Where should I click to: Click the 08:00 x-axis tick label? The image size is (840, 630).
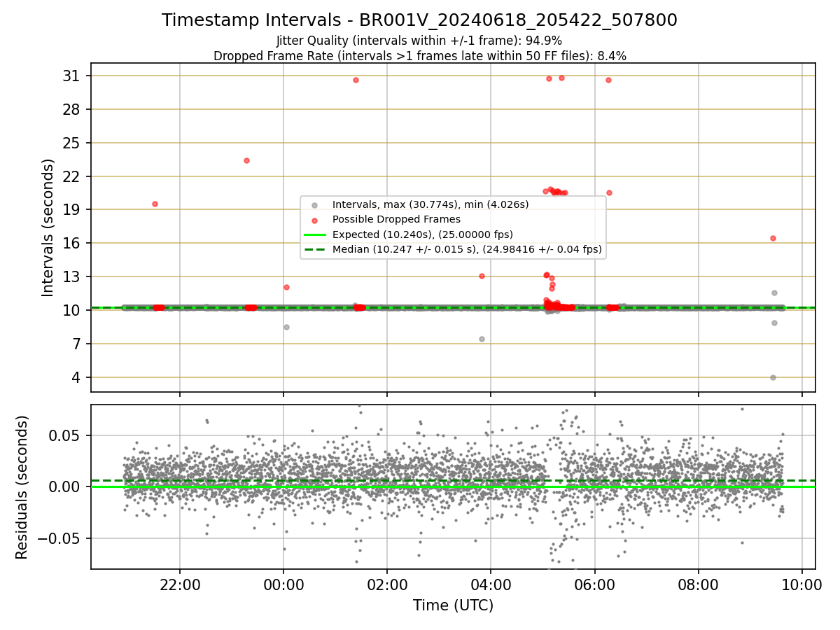699,584
